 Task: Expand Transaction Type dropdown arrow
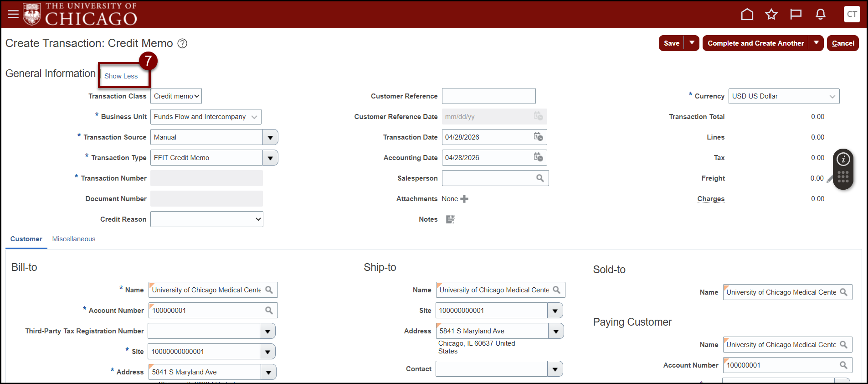[270, 158]
